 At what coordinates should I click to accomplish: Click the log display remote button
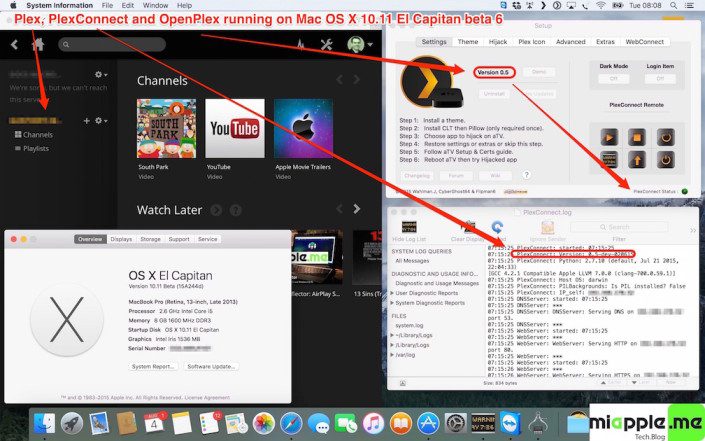(x=609, y=160)
